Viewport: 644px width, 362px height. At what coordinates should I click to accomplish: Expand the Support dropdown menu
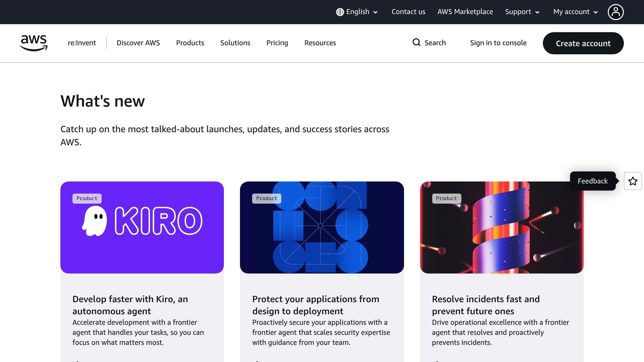coord(522,12)
